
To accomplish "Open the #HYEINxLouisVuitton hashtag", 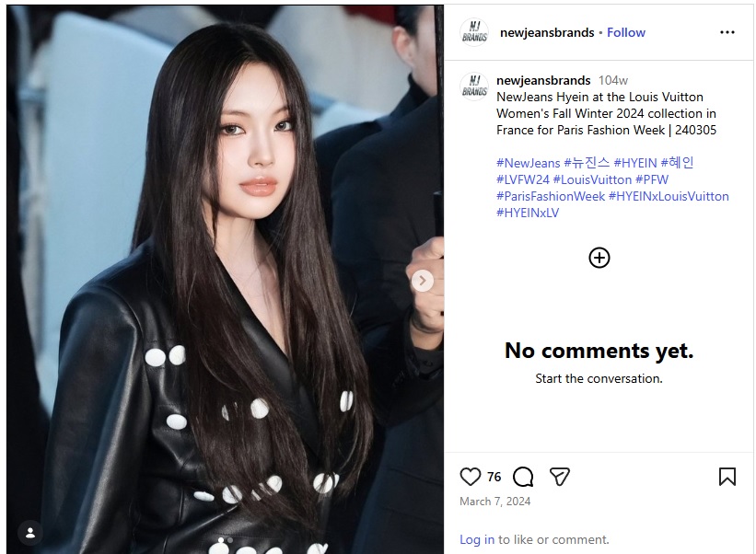I will pyautogui.click(x=669, y=196).
